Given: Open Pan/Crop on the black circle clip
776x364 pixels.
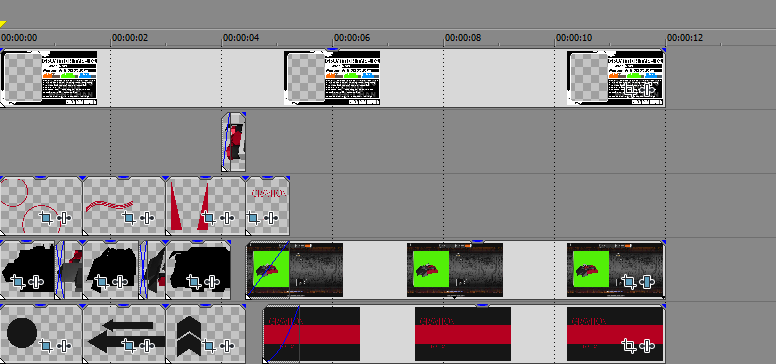Looking at the screenshot, I should coord(46,346).
